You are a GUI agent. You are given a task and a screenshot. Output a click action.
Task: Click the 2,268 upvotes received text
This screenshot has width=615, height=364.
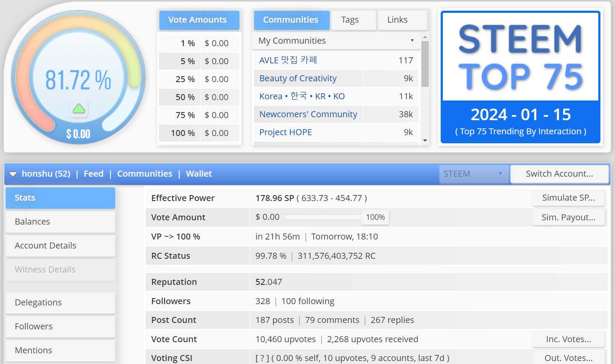pyautogui.click(x=373, y=339)
